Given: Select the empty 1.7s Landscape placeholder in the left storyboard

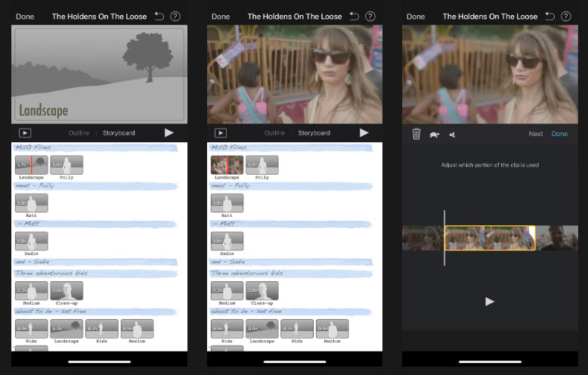Looking at the screenshot, I should pyautogui.click(x=32, y=165).
